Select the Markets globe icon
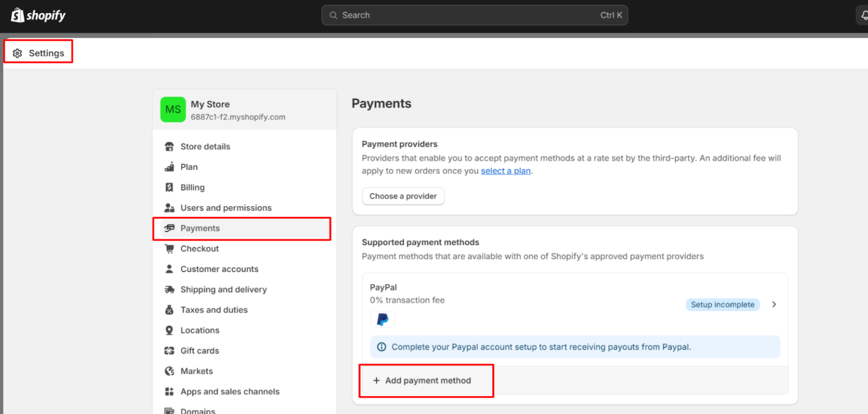This screenshot has height=414, width=868. point(169,371)
